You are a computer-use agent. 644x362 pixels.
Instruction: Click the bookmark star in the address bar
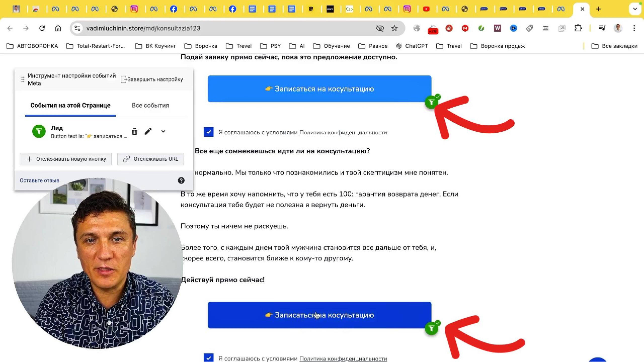394,28
